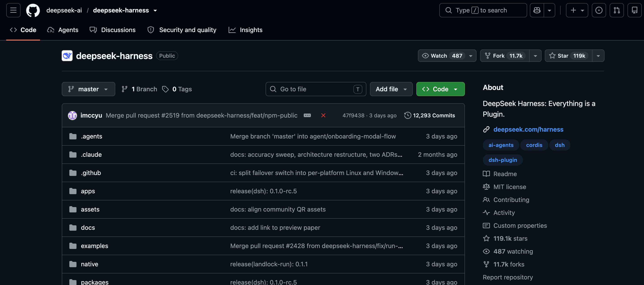Open the green Code clone dropdown
This screenshot has height=285, width=644.
pyautogui.click(x=440, y=89)
